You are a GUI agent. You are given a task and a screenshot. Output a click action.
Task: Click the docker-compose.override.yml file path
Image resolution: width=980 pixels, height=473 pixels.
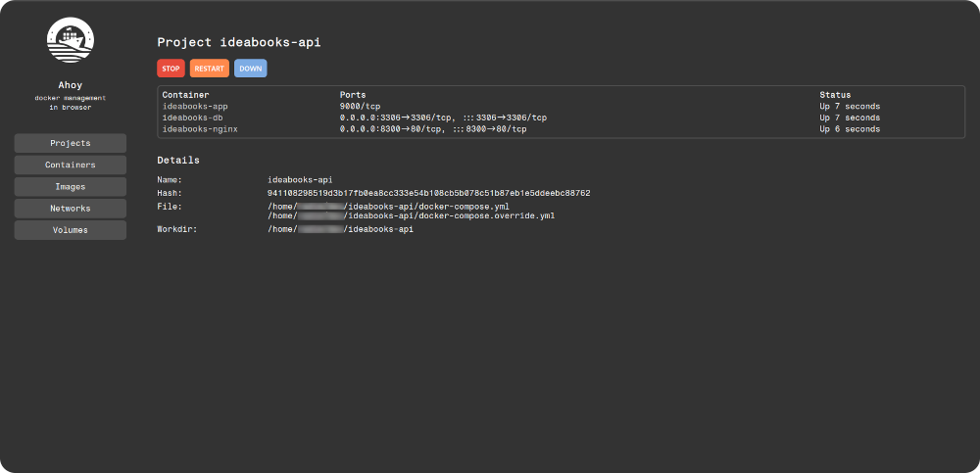coord(412,215)
